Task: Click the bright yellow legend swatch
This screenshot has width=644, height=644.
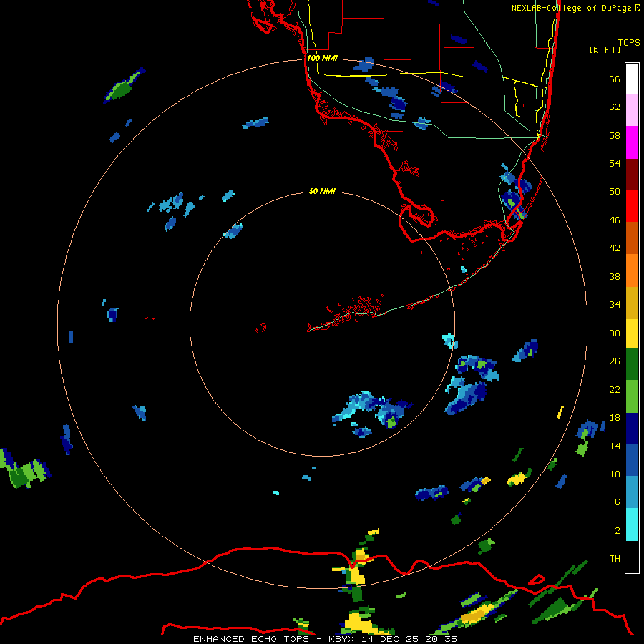Action: pyautogui.click(x=632, y=333)
